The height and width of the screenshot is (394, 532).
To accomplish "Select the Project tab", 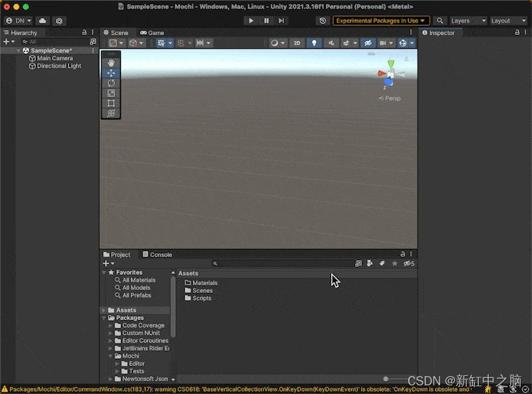I will pyautogui.click(x=117, y=254).
